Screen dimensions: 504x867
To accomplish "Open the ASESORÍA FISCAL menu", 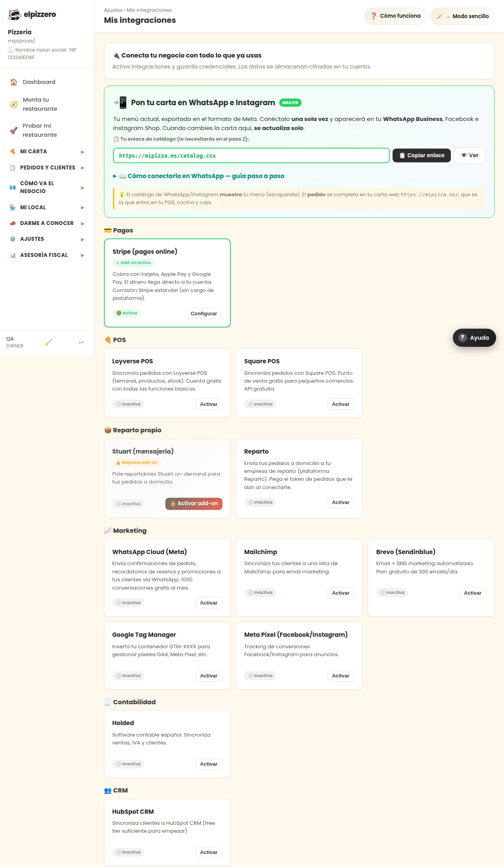I will tap(47, 255).
